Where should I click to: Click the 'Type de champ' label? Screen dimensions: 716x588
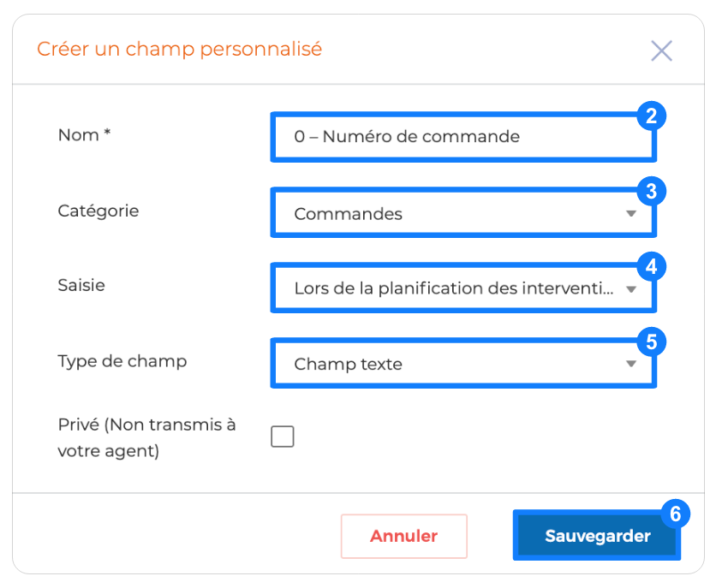tap(122, 361)
